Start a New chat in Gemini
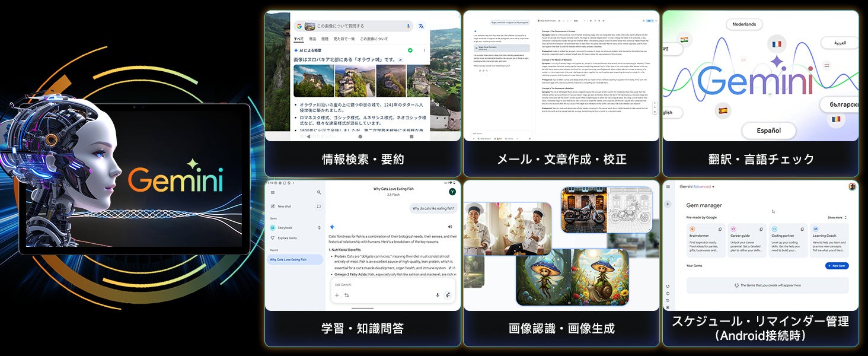The width and height of the screenshot is (868, 356). tap(280, 206)
